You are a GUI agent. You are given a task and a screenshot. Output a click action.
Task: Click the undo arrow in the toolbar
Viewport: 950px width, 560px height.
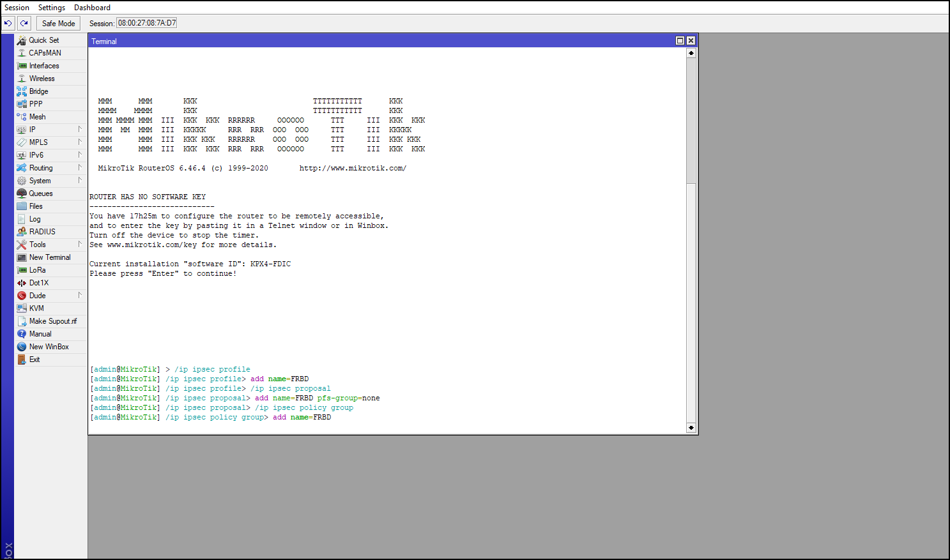click(7, 23)
